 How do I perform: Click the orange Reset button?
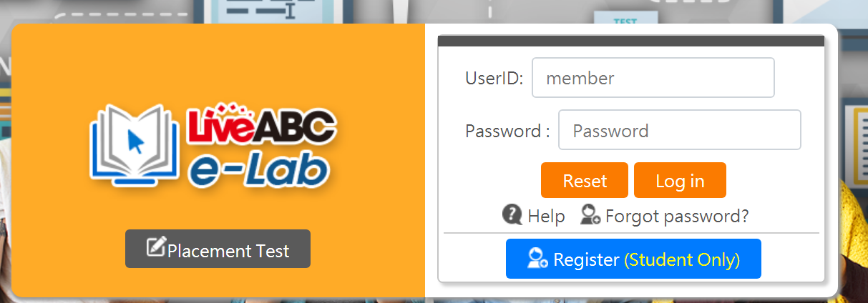585,180
